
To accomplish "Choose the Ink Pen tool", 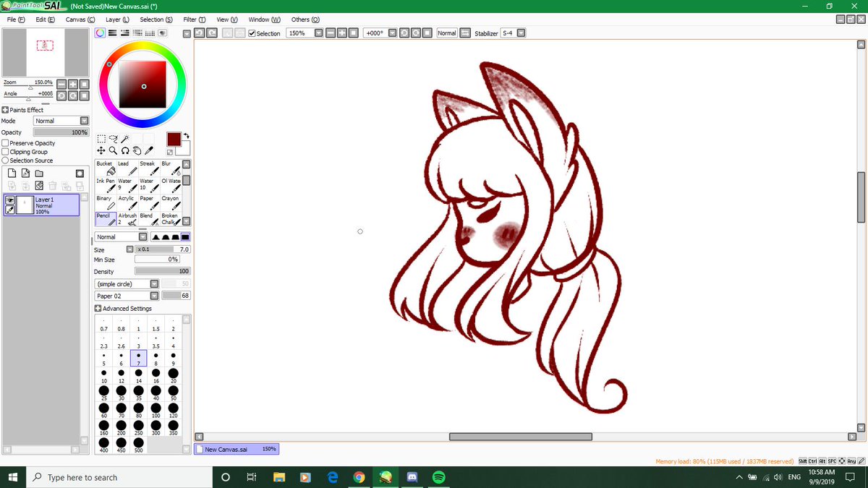I will pyautogui.click(x=106, y=186).
